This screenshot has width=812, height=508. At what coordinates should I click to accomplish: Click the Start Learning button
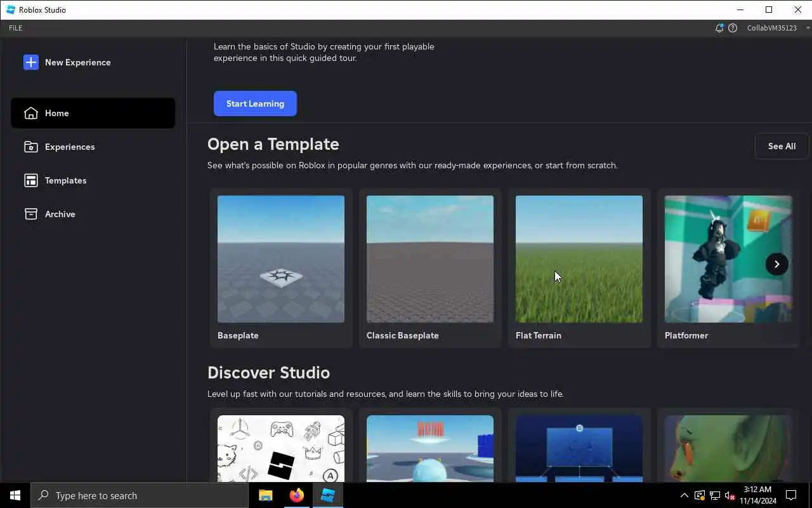click(x=255, y=104)
